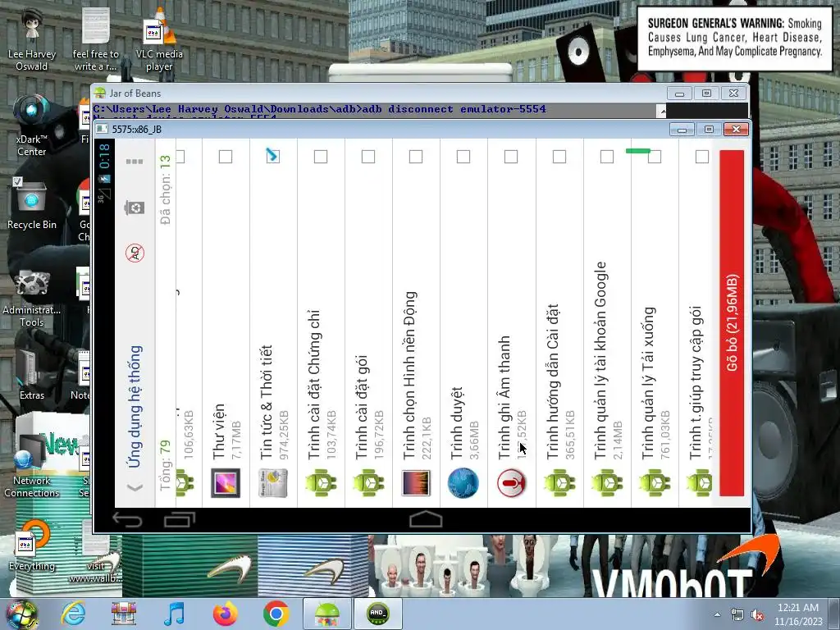The width and height of the screenshot is (840, 630).
Task: Click the scroll up arrow in Jar of Beans console
Action: (662, 111)
